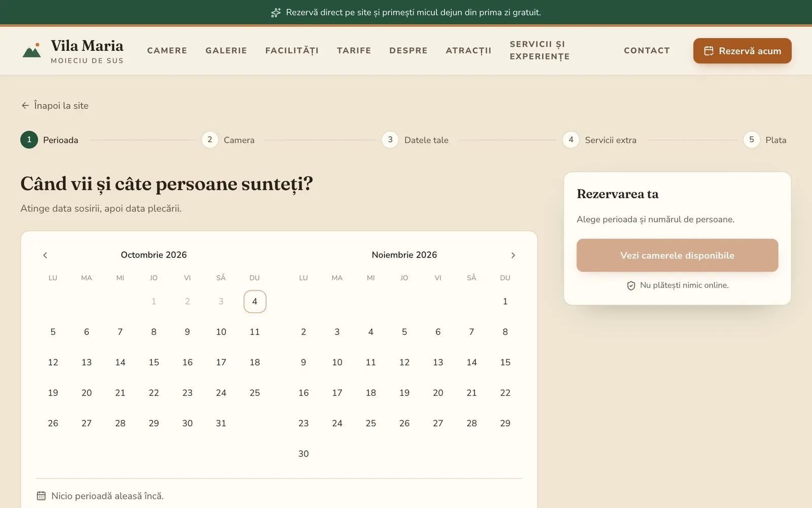The image size is (812, 508).
Task: Select step 4 Servicii extra
Action: (599, 140)
